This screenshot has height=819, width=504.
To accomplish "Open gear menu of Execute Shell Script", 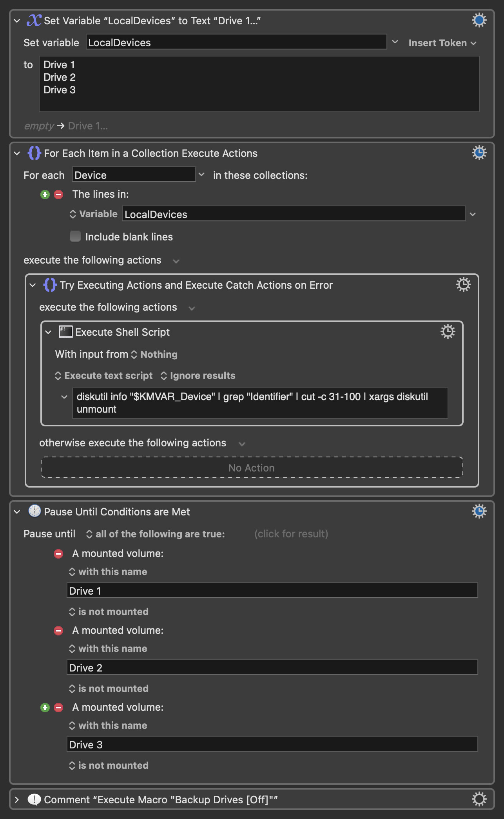I will pyautogui.click(x=448, y=331).
